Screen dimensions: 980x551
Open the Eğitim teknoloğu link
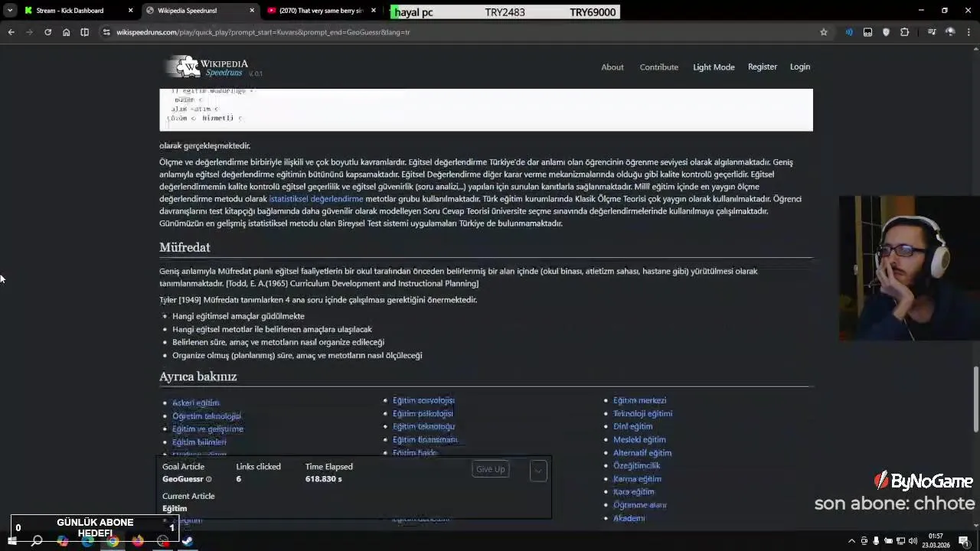coord(423,427)
